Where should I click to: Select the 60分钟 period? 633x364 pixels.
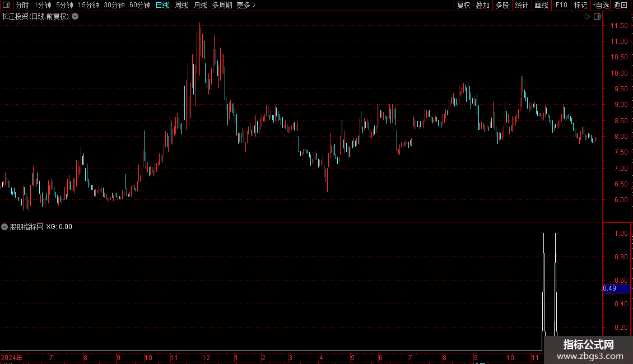[140, 5]
